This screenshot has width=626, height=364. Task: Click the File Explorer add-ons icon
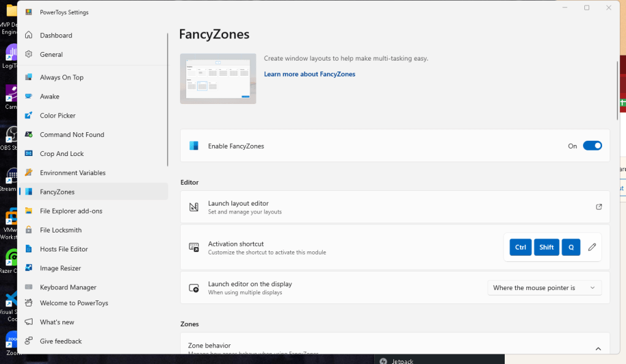coord(29,211)
